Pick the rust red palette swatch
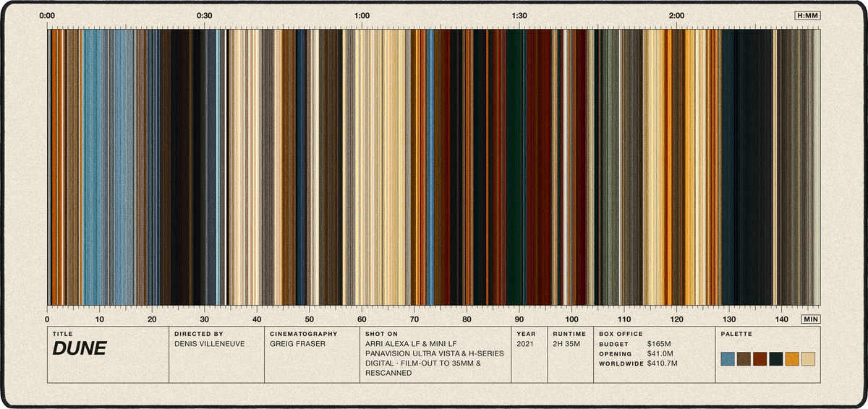Viewport: 868px width, 409px height. click(759, 358)
